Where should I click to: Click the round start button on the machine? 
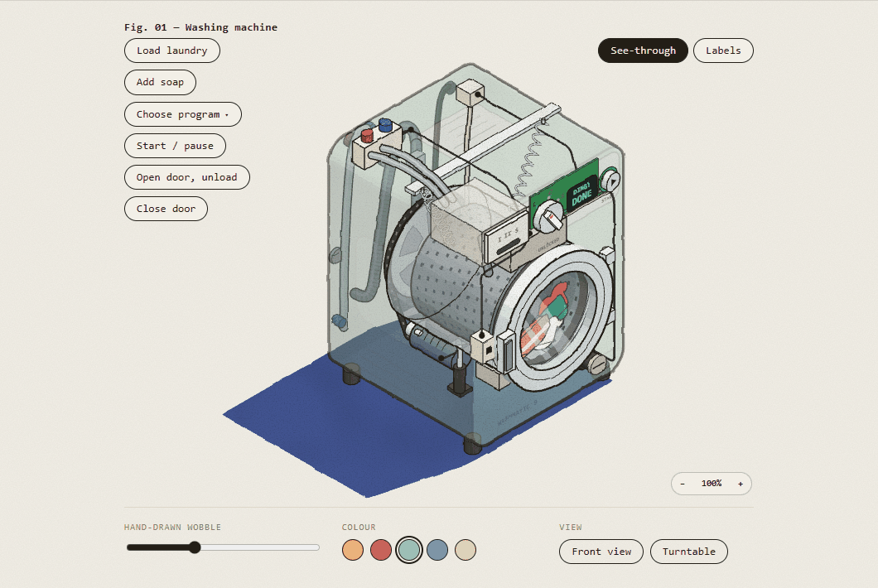[x=610, y=181]
